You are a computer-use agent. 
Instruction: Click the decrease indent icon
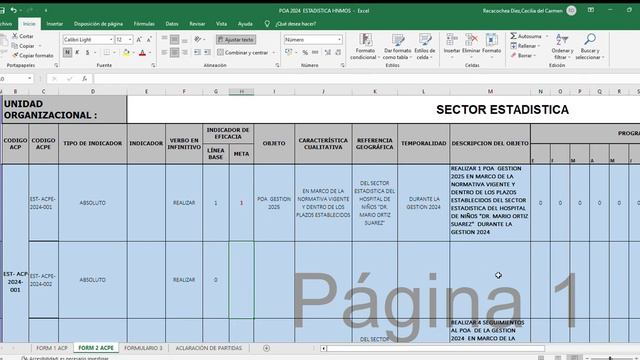198,52
